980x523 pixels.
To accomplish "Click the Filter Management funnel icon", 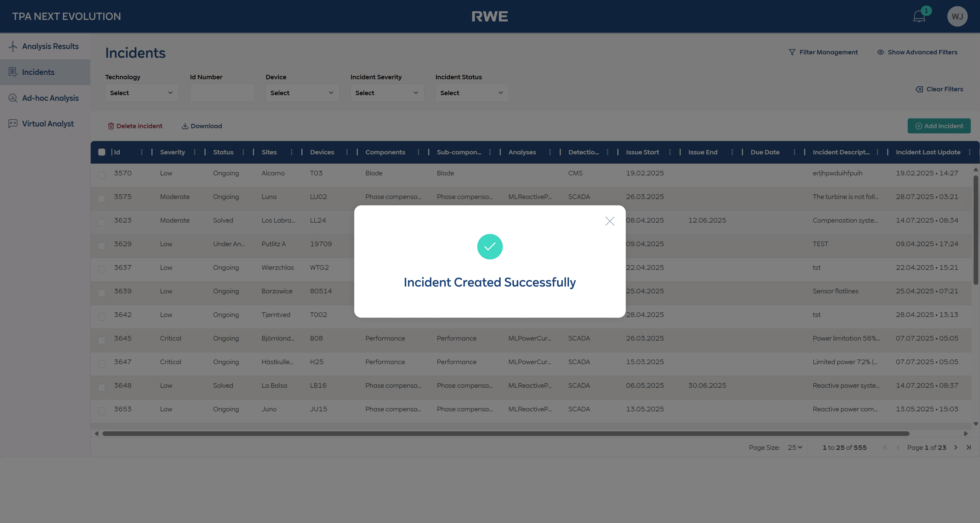I will point(792,52).
